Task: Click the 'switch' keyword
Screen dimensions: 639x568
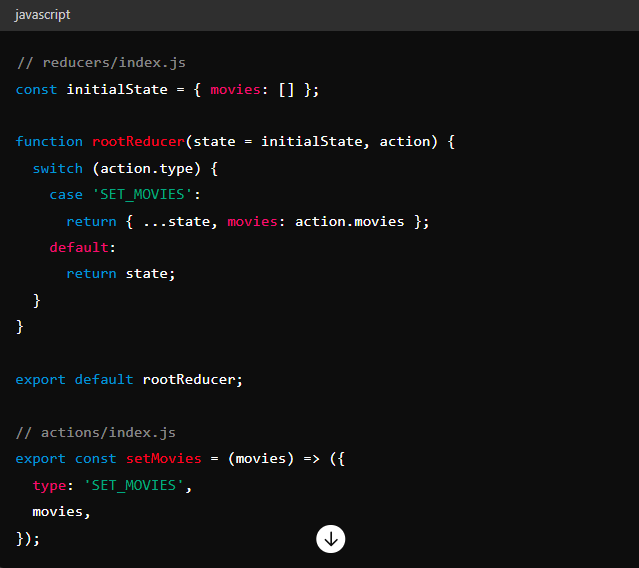Action: pyautogui.click(x=57, y=168)
